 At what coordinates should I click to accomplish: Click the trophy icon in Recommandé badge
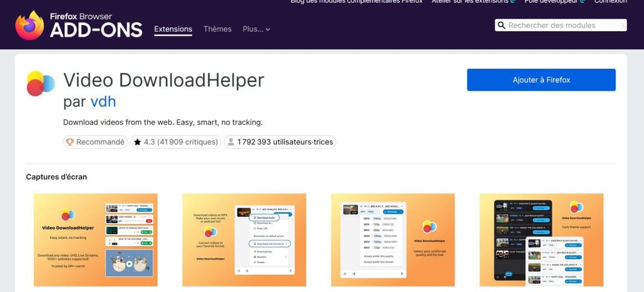[70, 142]
